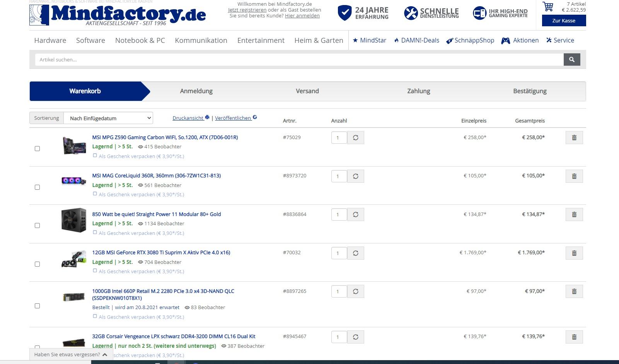Open the Notebook & PC menu
The width and height of the screenshot is (619, 364).
coord(140,40)
